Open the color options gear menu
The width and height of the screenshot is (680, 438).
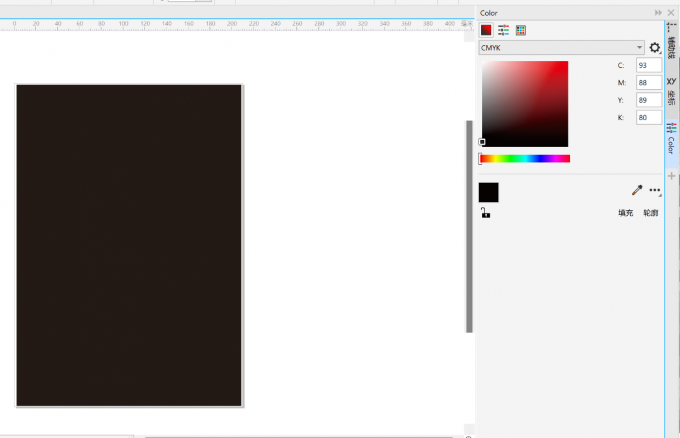coord(655,48)
